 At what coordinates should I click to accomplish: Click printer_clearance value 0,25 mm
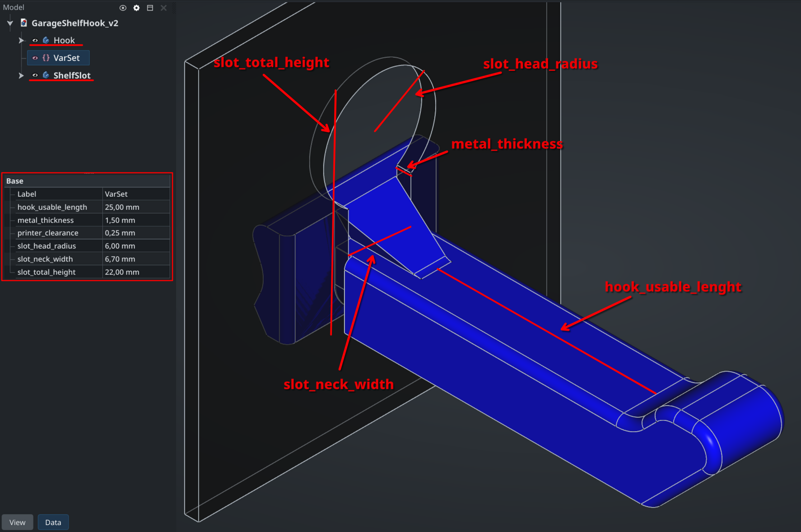[x=136, y=233]
